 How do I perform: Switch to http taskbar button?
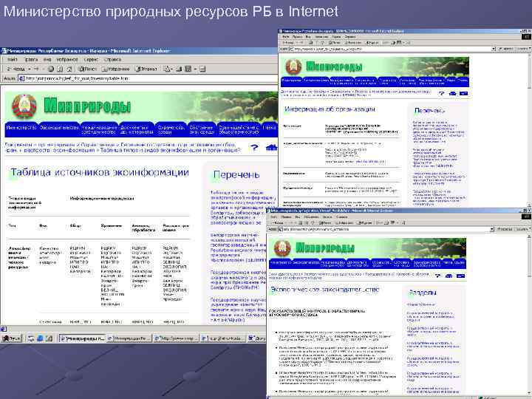click(175, 338)
